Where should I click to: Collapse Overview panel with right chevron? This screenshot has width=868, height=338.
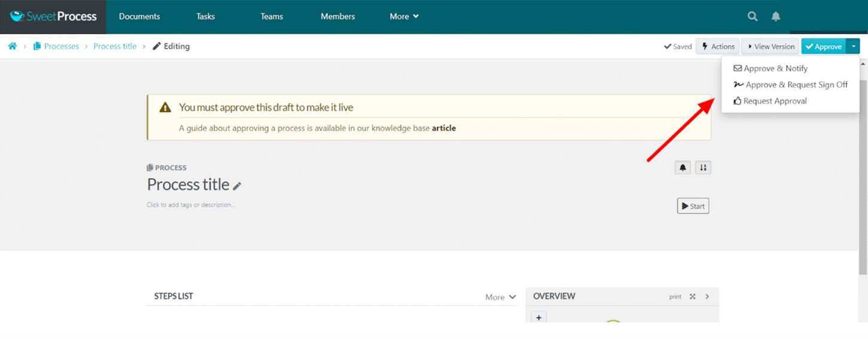[x=707, y=297]
